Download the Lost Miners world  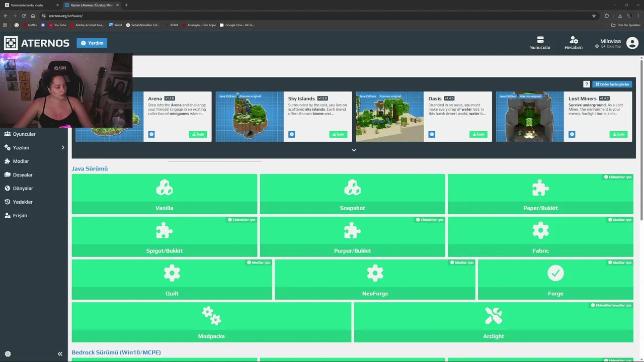click(618, 134)
